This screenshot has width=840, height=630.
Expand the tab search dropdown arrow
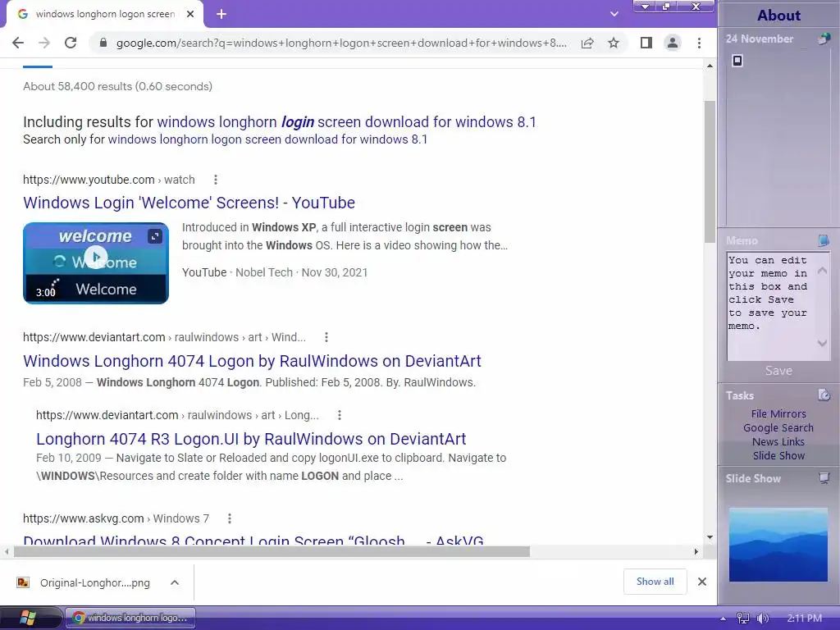tap(614, 15)
